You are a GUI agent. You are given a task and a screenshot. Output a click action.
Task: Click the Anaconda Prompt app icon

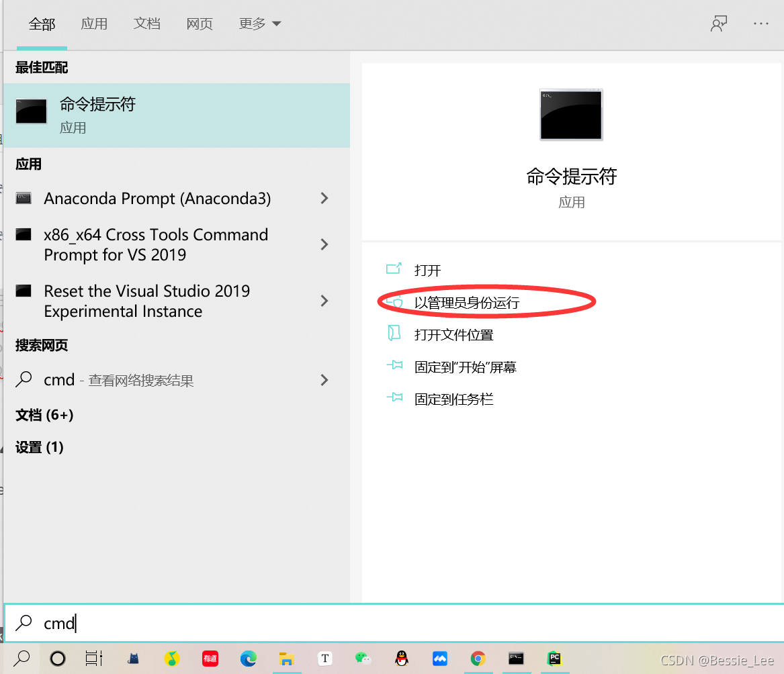coord(24,198)
